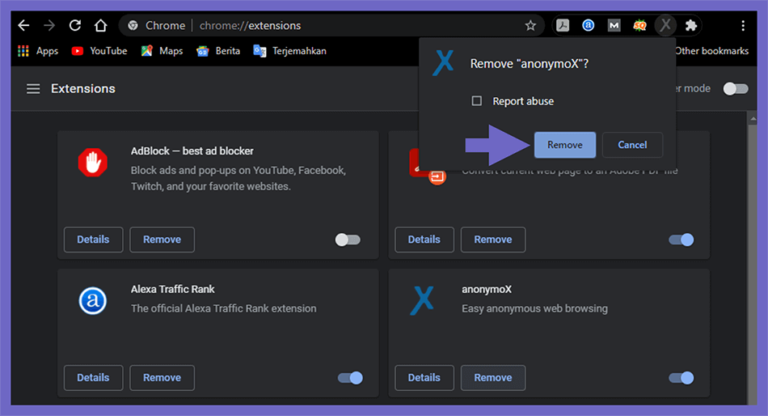This screenshot has width=768, height=416.
Task: Reload the extensions page
Action: tap(75, 25)
